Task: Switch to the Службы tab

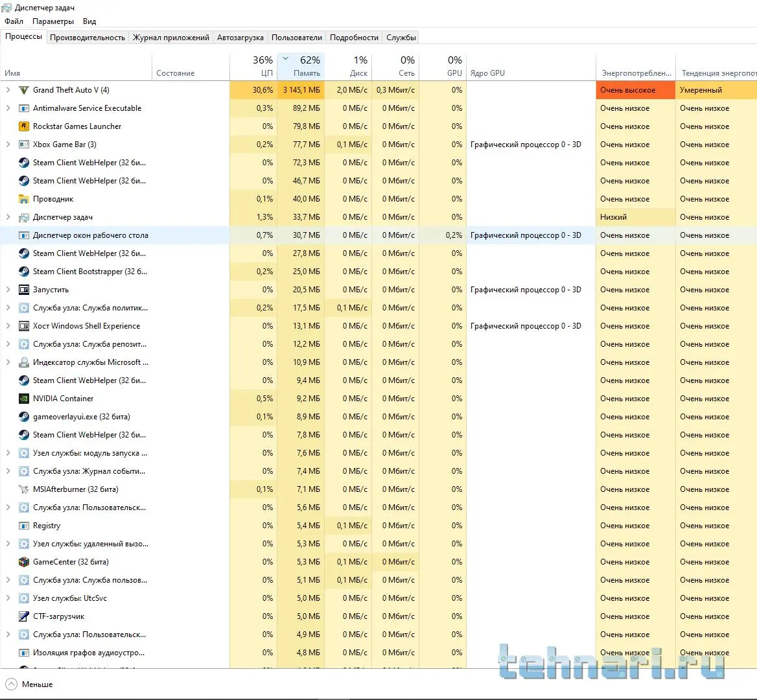Action: click(x=401, y=38)
